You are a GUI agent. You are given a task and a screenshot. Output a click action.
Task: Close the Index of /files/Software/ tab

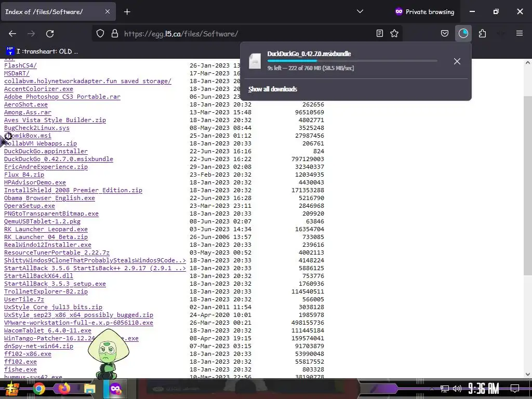click(108, 11)
